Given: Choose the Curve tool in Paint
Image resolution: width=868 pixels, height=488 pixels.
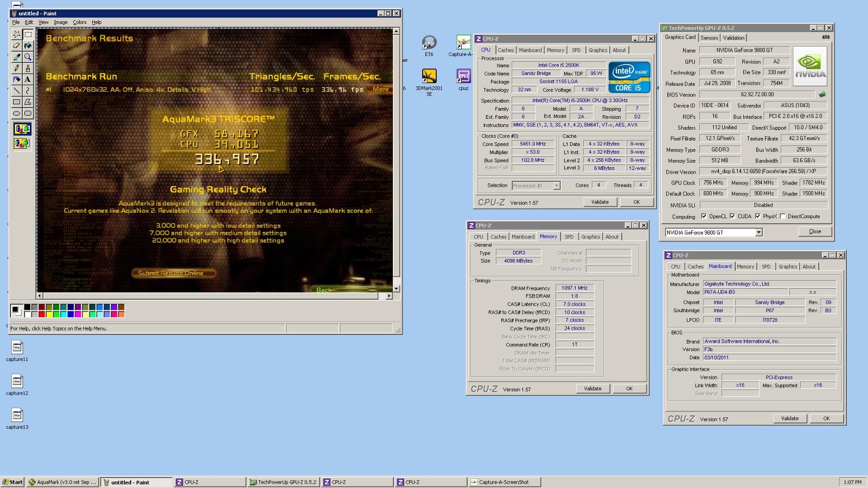Looking at the screenshot, I should click(28, 91).
